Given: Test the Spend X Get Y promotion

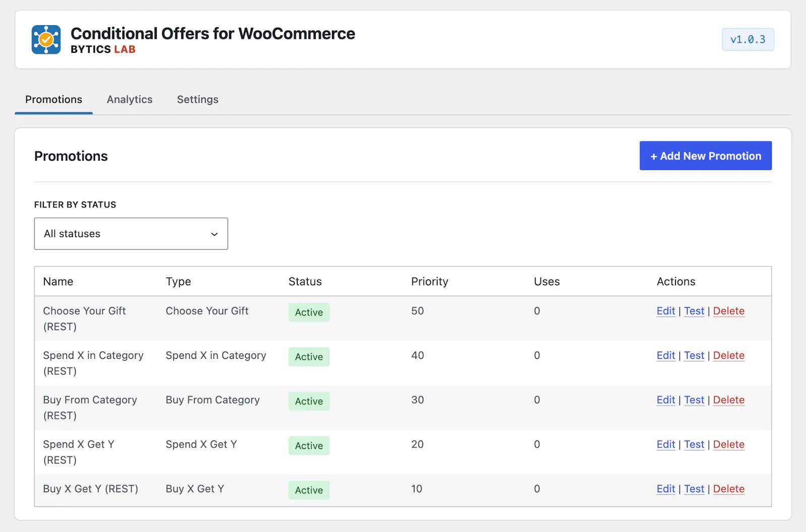Looking at the screenshot, I should 694,444.
